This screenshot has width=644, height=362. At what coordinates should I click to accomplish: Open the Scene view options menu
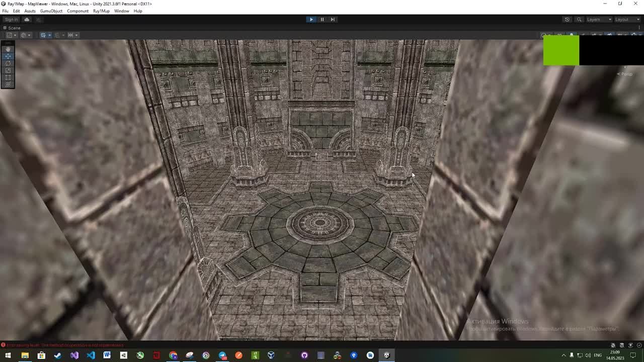click(x=640, y=28)
